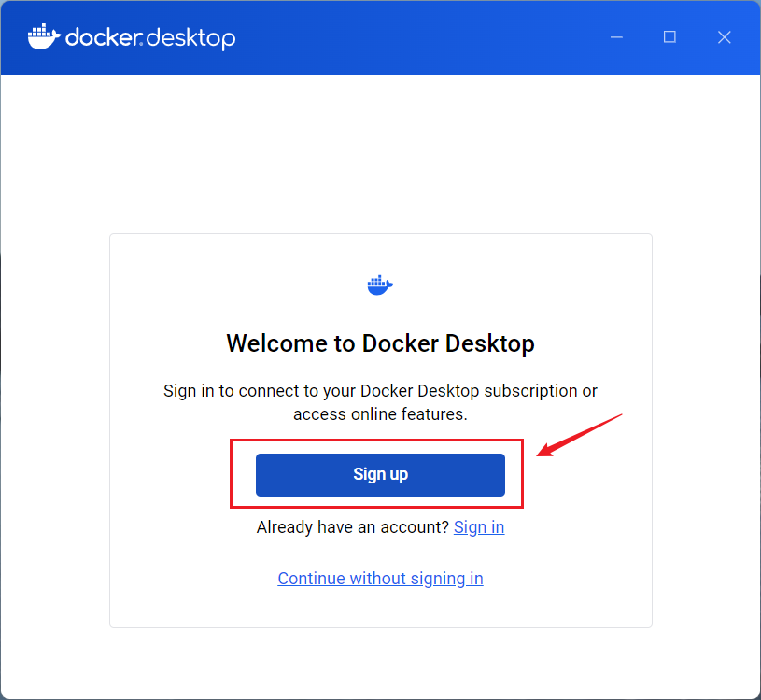Choose Continue without signing in

380,579
